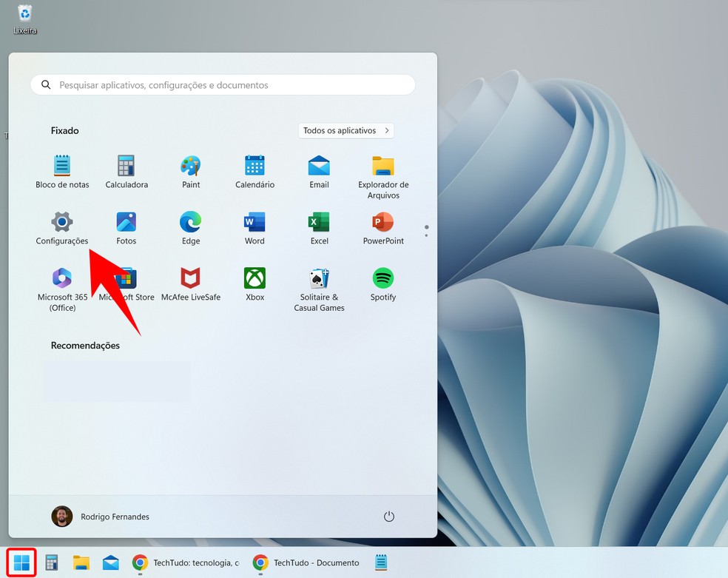Click the recommended item placeholder under Recomendações
The height and width of the screenshot is (578, 728).
[x=117, y=382]
